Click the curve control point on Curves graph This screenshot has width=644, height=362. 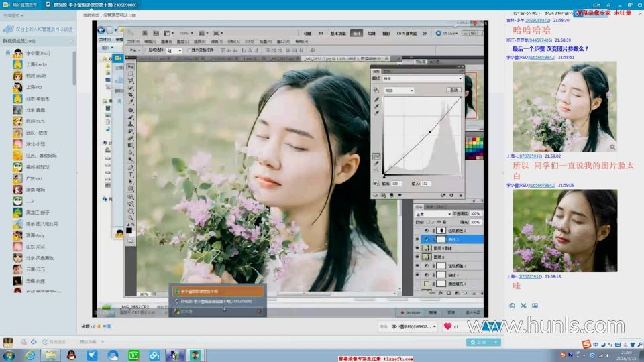(x=430, y=132)
